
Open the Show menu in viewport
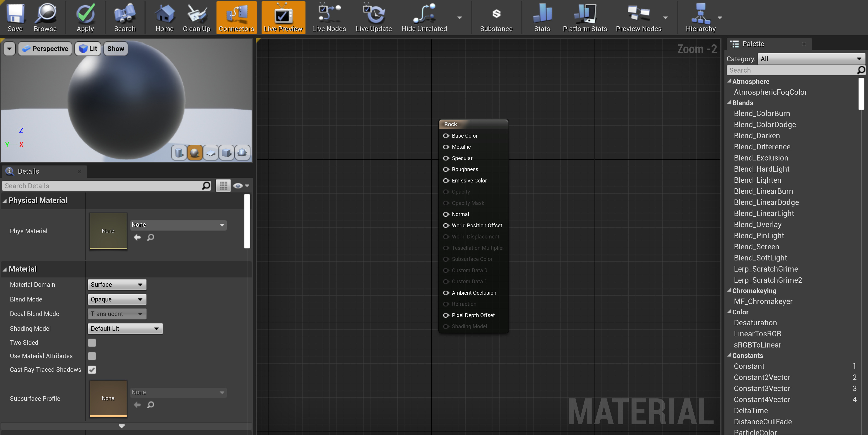(115, 49)
